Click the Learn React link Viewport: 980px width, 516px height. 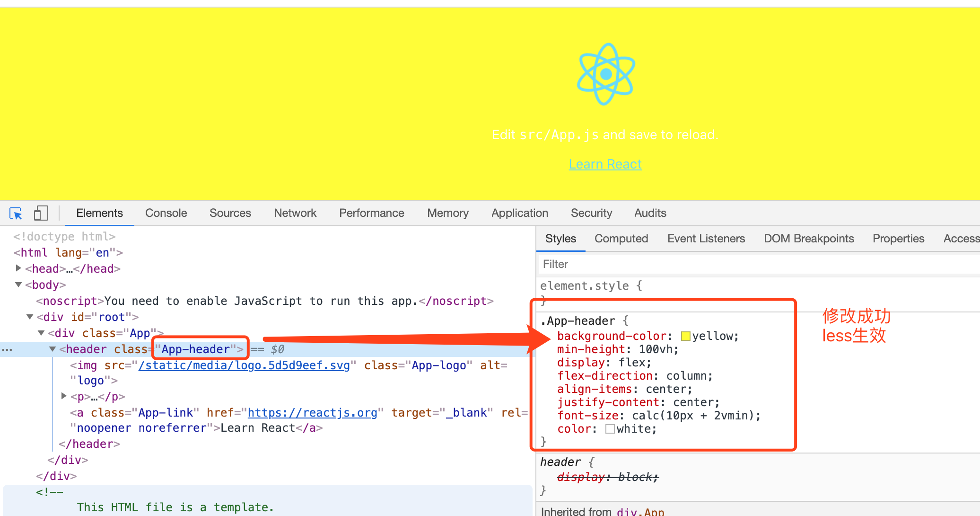tap(605, 164)
